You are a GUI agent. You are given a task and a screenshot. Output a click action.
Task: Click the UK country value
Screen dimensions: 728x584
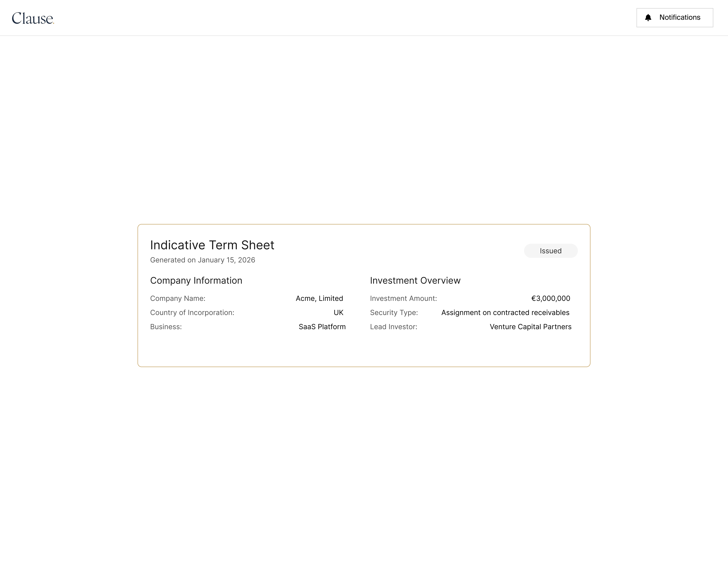tap(338, 313)
